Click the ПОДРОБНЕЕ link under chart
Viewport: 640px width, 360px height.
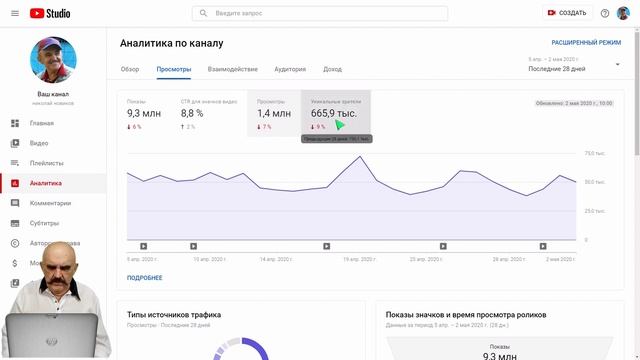(x=144, y=278)
